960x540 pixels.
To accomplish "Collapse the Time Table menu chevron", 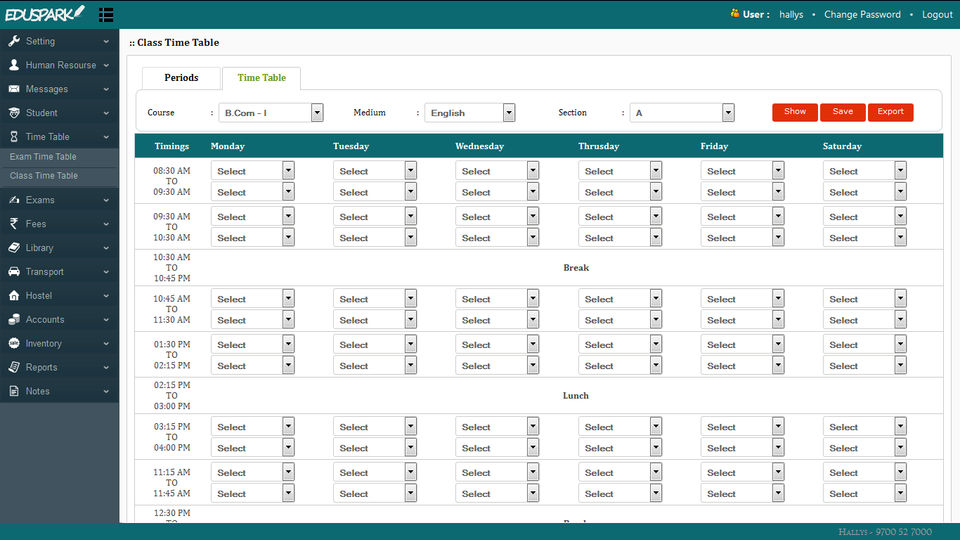I will tap(106, 137).
